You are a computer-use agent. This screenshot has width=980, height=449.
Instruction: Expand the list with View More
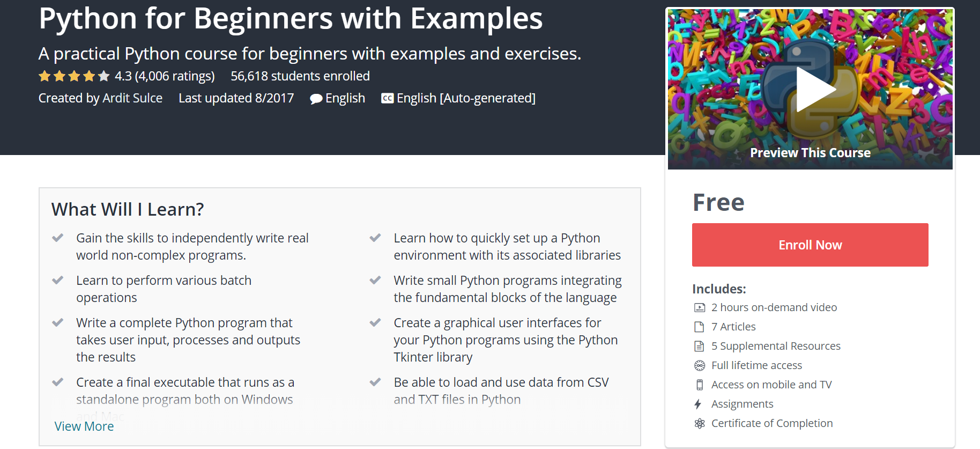(x=84, y=426)
